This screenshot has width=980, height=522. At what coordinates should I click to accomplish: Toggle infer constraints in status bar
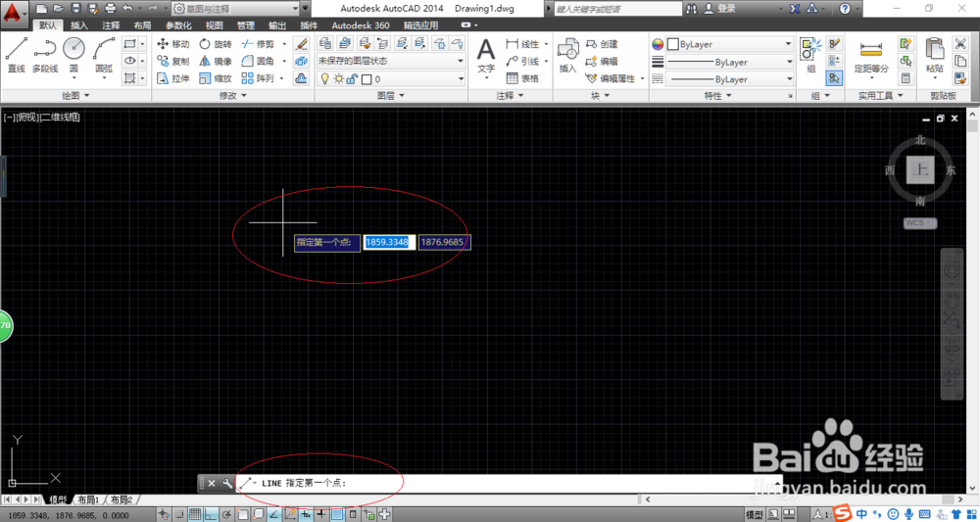coord(163,515)
